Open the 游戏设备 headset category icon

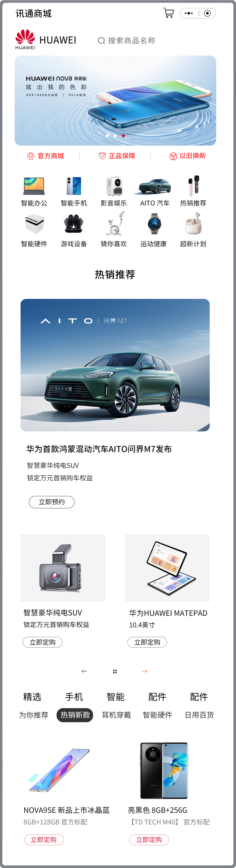(74, 223)
